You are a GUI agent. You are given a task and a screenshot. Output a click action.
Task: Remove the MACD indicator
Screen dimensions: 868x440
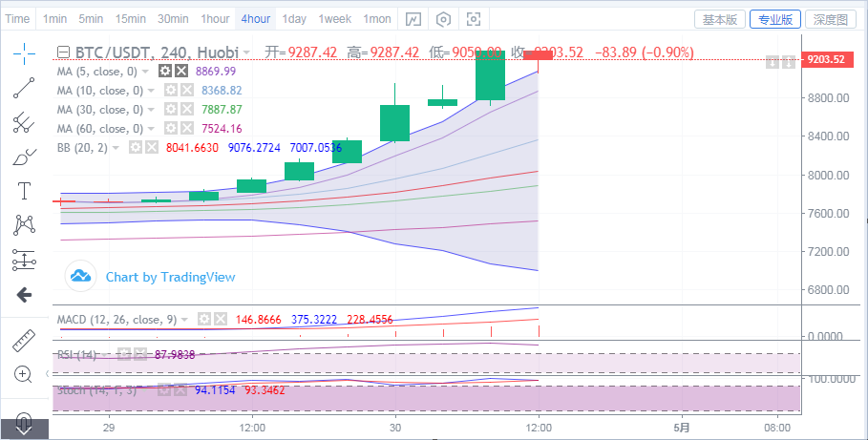[221, 319]
